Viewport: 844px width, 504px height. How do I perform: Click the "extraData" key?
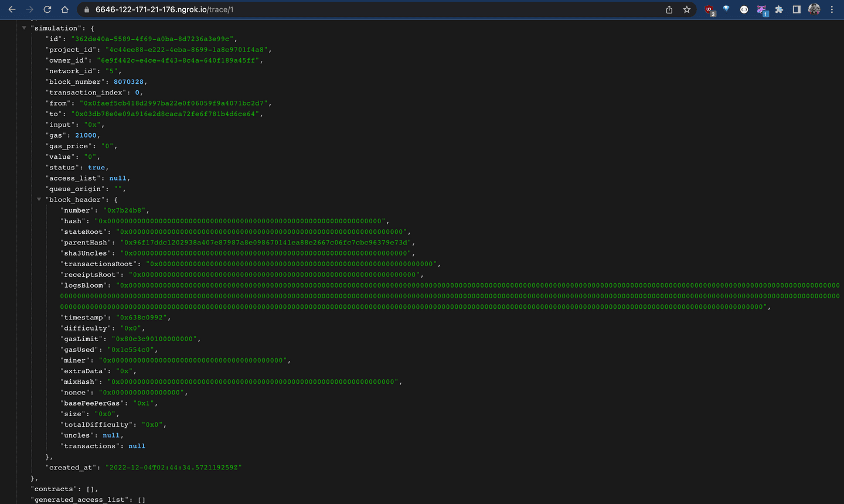(x=83, y=371)
